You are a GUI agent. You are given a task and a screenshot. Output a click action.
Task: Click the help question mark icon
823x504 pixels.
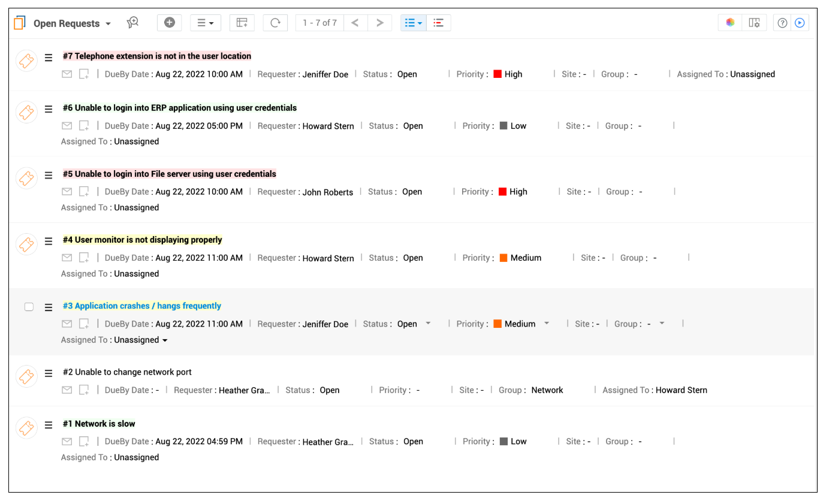782,23
